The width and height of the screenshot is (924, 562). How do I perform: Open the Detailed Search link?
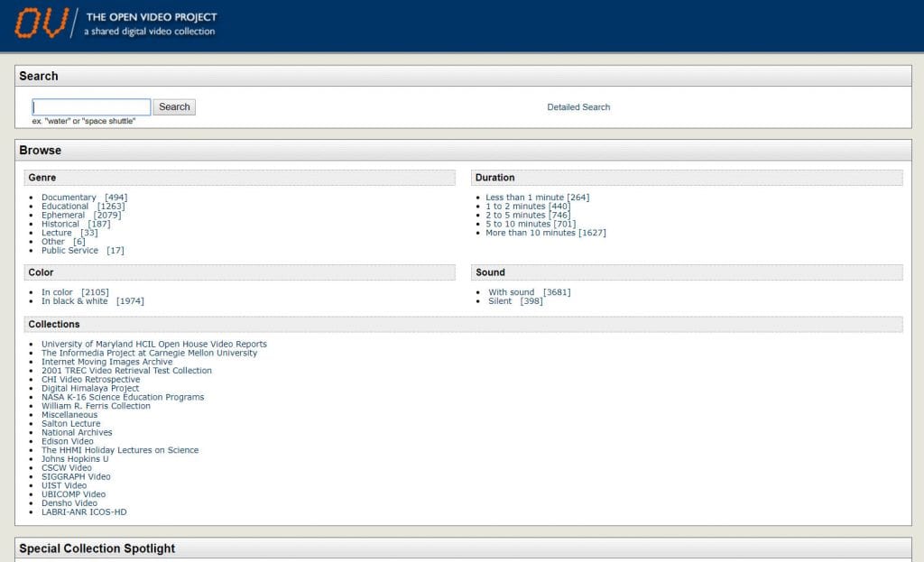coord(578,107)
